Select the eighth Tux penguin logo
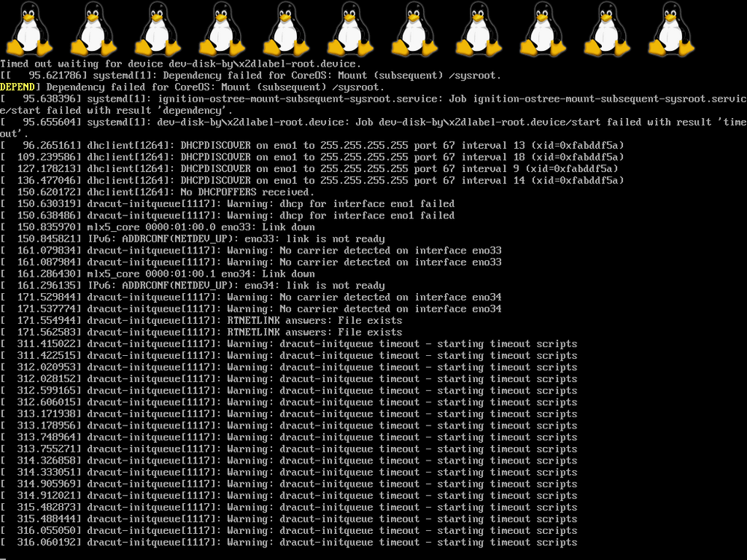The width and height of the screenshot is (747, 560). pyautogui.click(x=479, y=29)
